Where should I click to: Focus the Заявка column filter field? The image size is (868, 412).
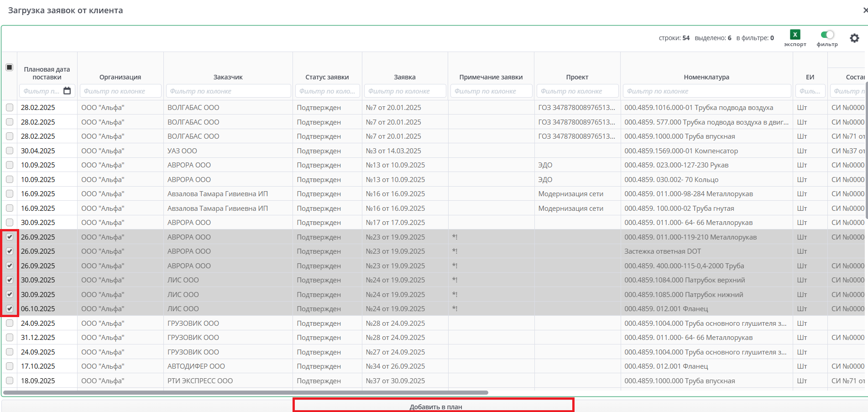(405, 91)
